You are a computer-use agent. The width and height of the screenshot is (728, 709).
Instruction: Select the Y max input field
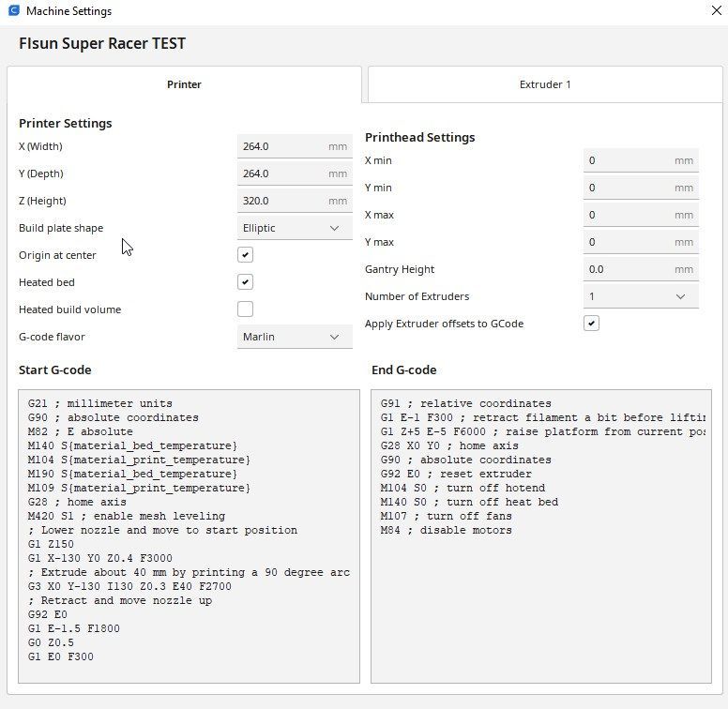pyautogui.click(x=629, y=242)
